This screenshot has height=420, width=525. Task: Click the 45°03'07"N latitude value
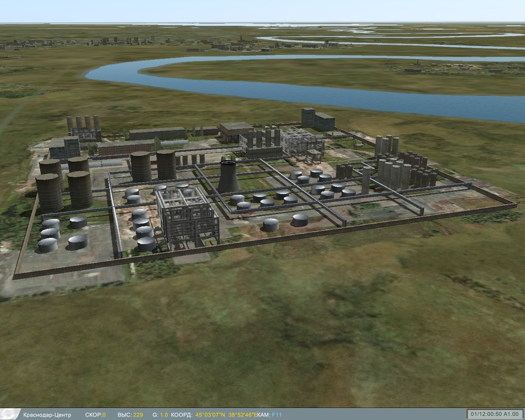coord(210,413)
